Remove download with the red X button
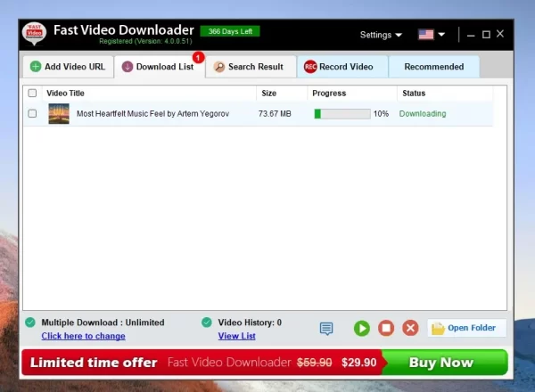Image resolution: width=535 pixels, height=392 pixels. tap(410, 328)
